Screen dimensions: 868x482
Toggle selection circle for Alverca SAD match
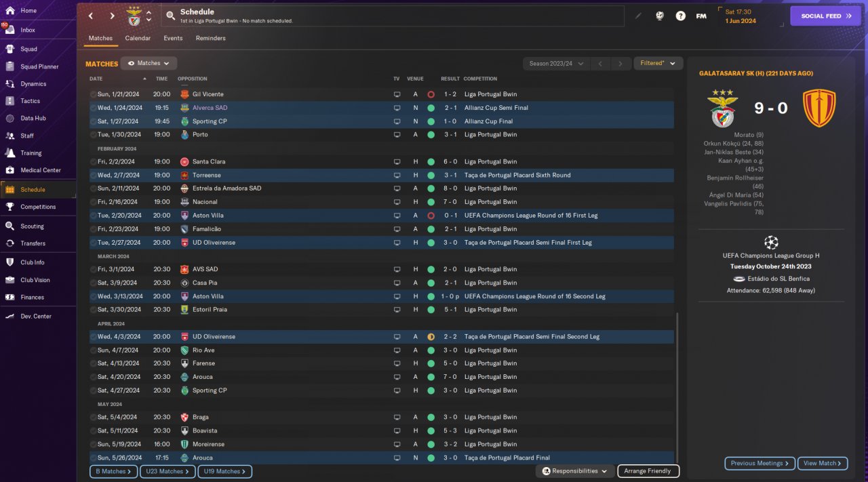click(94, 108)
